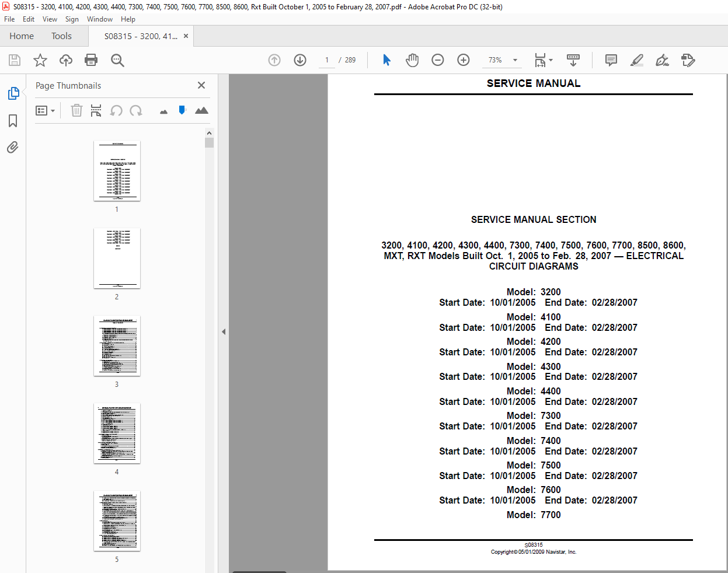Click thumbnail scrollbar up arrow
Screen dimensions: 728x573
click(209, 133)
